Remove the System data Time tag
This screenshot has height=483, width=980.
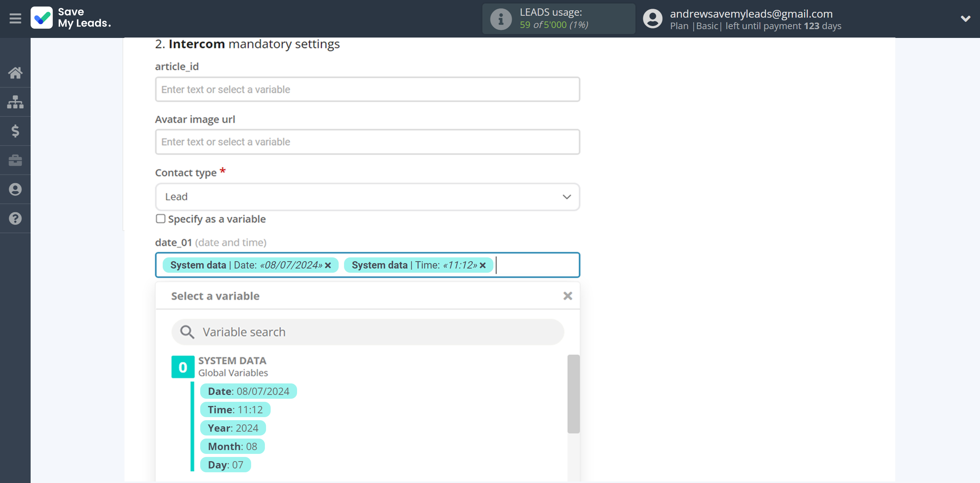click(x=483, y=265)
